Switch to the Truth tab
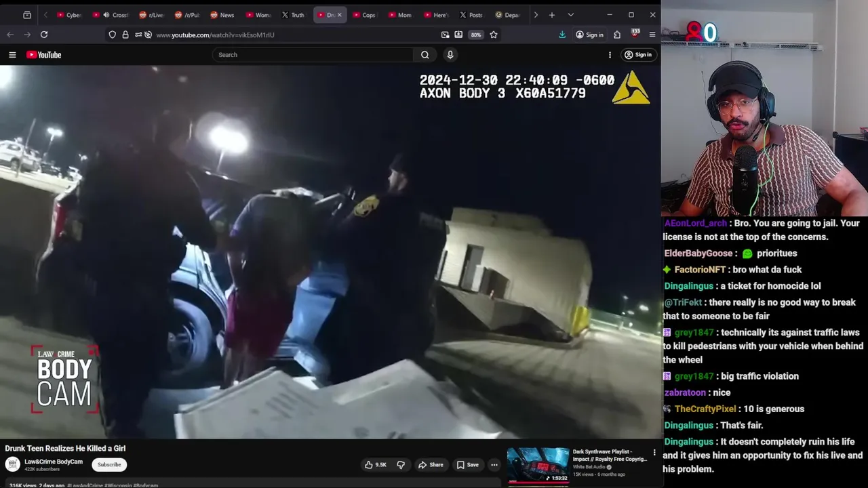Screen dimensions: 868x488 293,15
